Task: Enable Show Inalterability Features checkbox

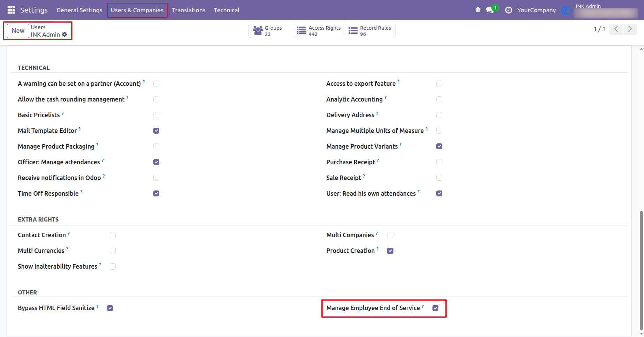Action: click(x=113, y=267)
